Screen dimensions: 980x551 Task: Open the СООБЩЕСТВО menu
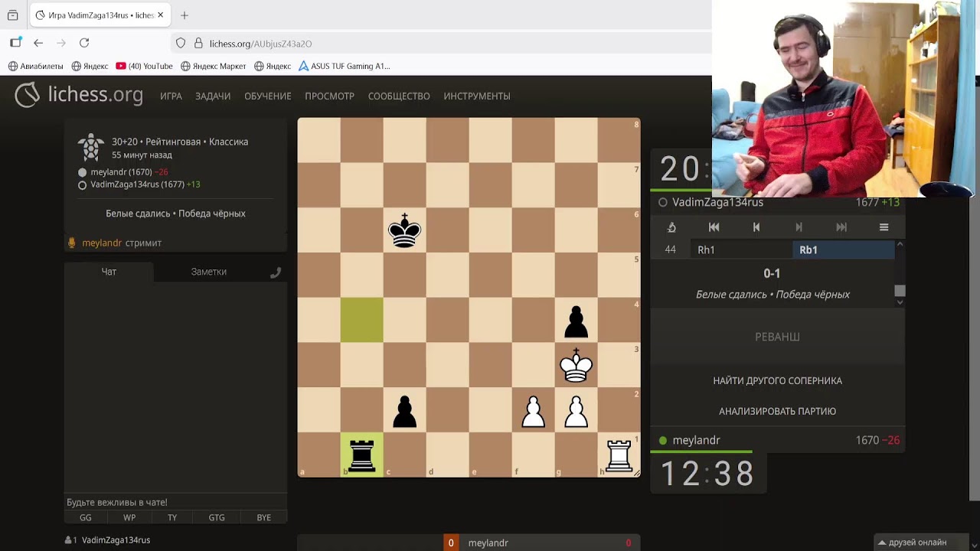pyautogui.click(x=399, y=96)
